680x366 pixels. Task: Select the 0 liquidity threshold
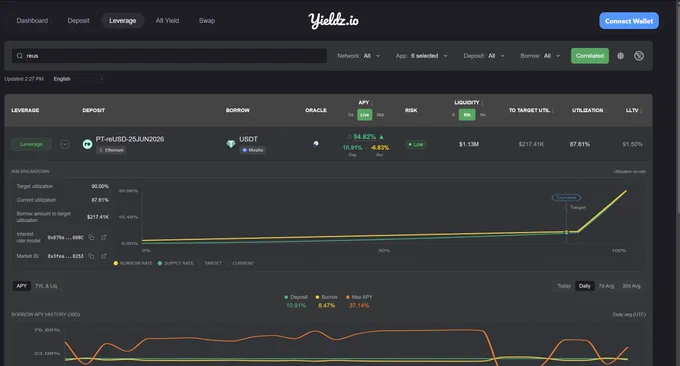(453, 115)
